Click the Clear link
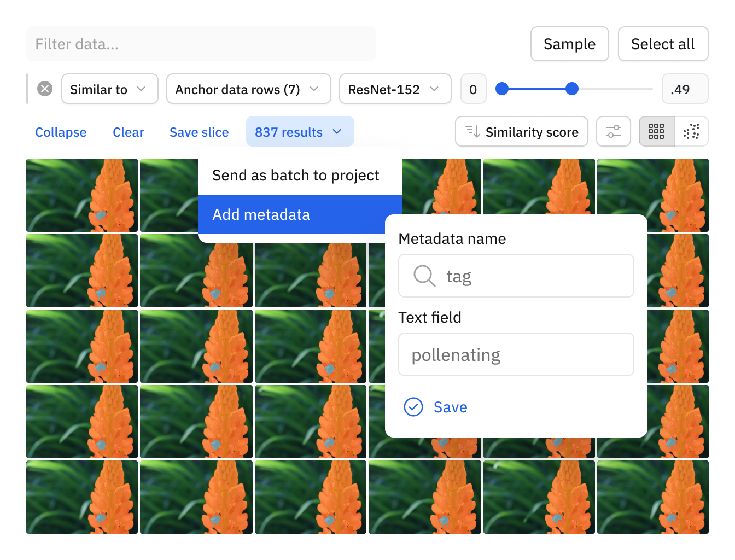Image resolution: width=735 pixels, height=560 pixels. click(x=129, y=132)
